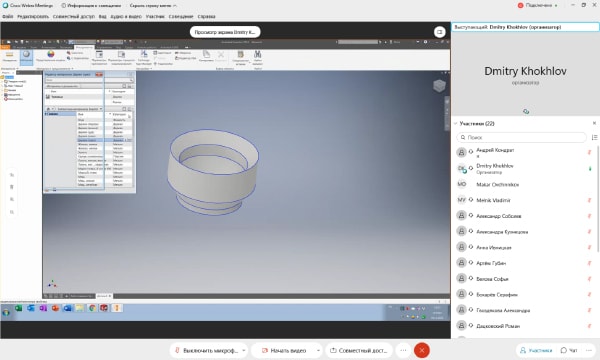Open the Участник menu
Viewport: 600px width, 360px height.
(x=155, y=16)
